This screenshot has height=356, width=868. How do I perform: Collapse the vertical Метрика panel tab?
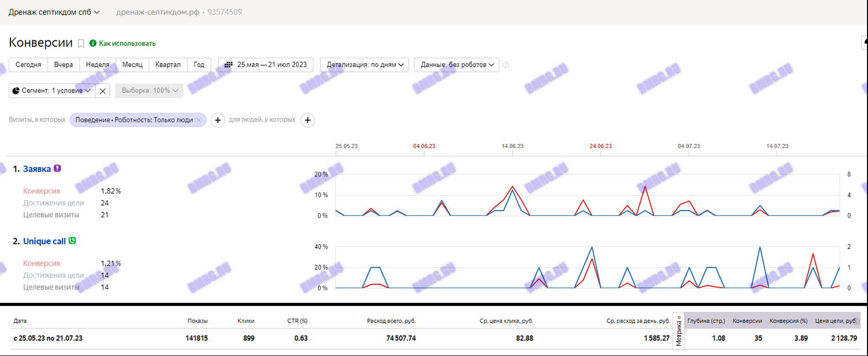pos(679,331)
